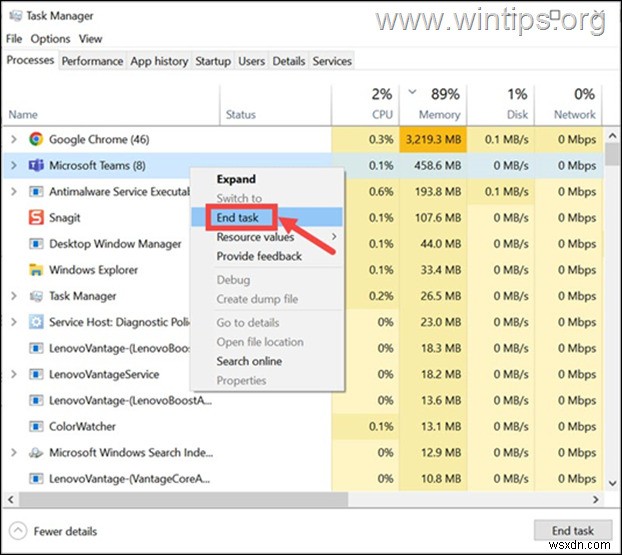Click the Task Manager process row icon

(x=36, y=296)
